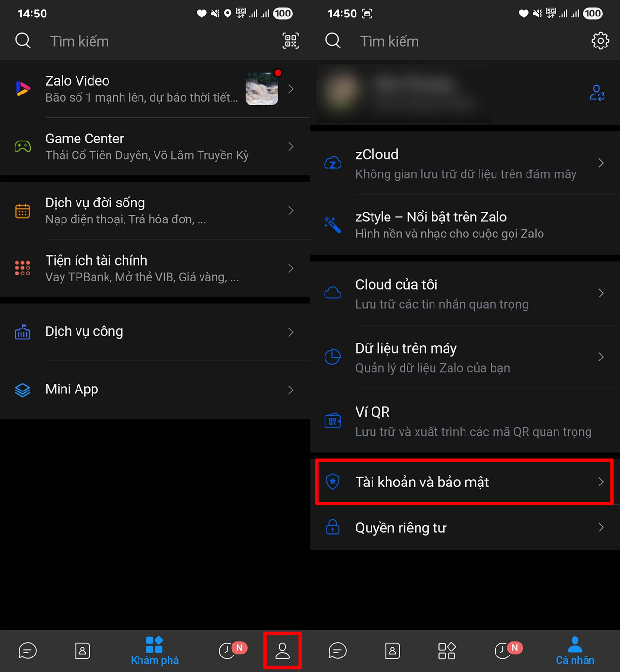Open Tài khoản và bảo mật

(464, 482)
